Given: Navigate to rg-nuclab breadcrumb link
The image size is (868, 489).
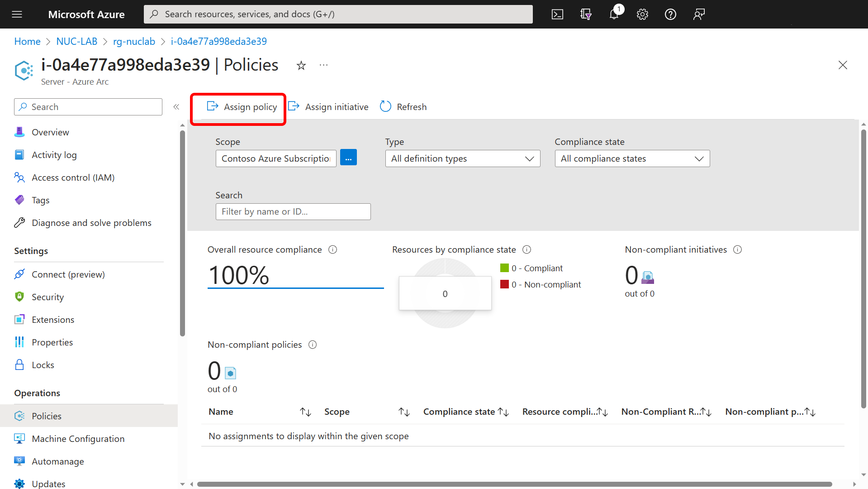Looking at the screenshot, I should [x=134, y=41].
